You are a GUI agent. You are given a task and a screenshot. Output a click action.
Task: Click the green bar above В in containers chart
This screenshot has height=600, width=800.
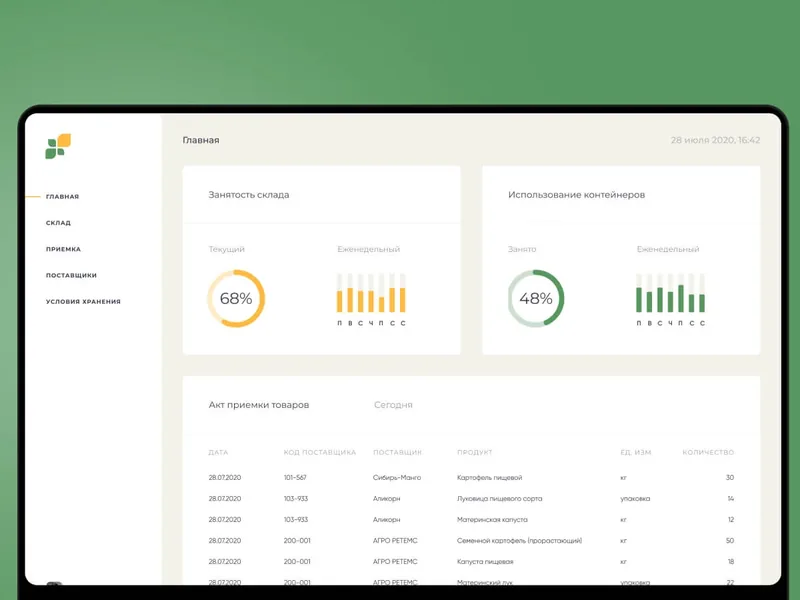(x=649, y=302)
